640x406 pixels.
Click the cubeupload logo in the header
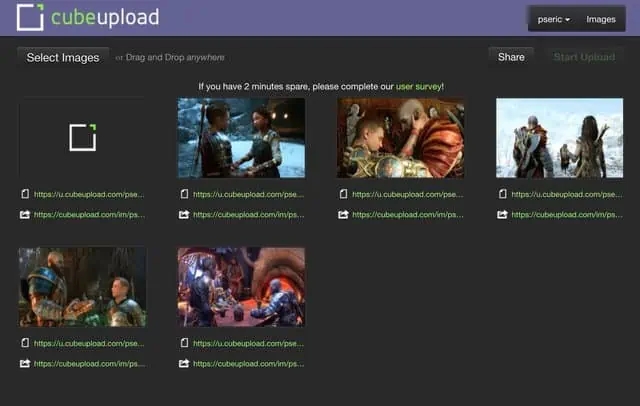pos(88,18)
